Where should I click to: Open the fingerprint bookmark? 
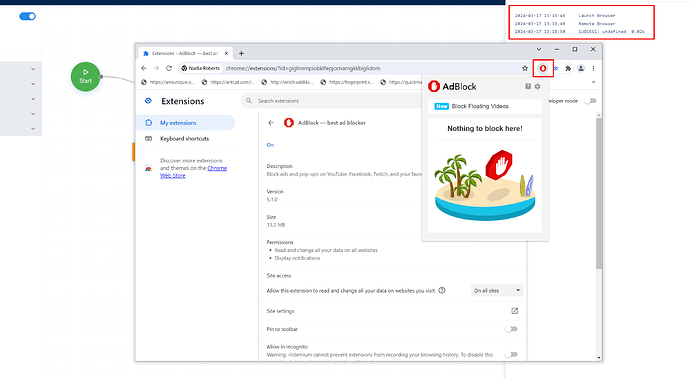[x=348, y=82]
